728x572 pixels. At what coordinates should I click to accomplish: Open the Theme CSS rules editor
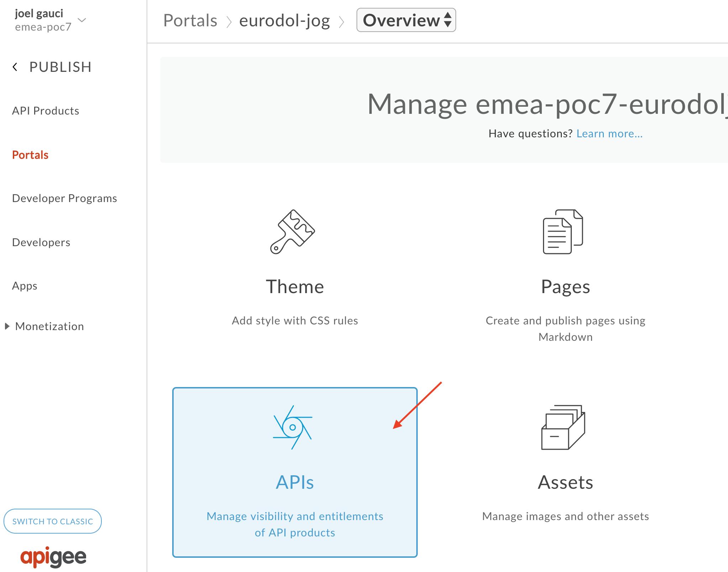(295, 272)
